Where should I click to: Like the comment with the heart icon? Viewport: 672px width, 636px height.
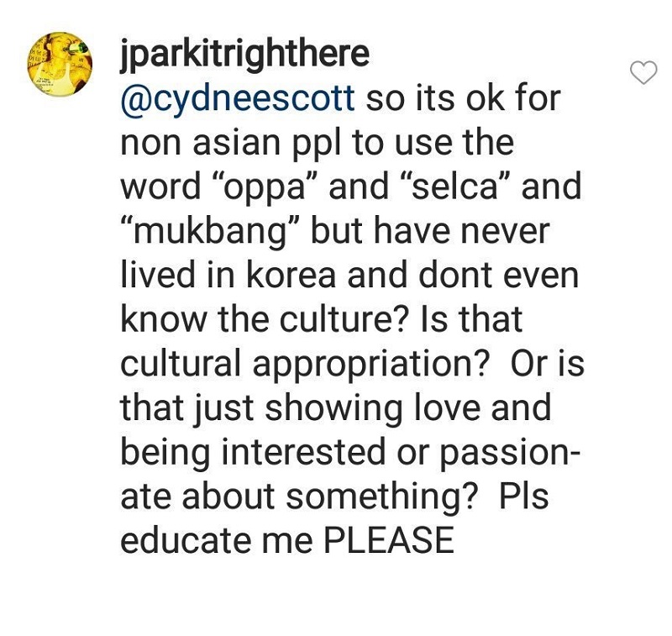tap(643, 72)
